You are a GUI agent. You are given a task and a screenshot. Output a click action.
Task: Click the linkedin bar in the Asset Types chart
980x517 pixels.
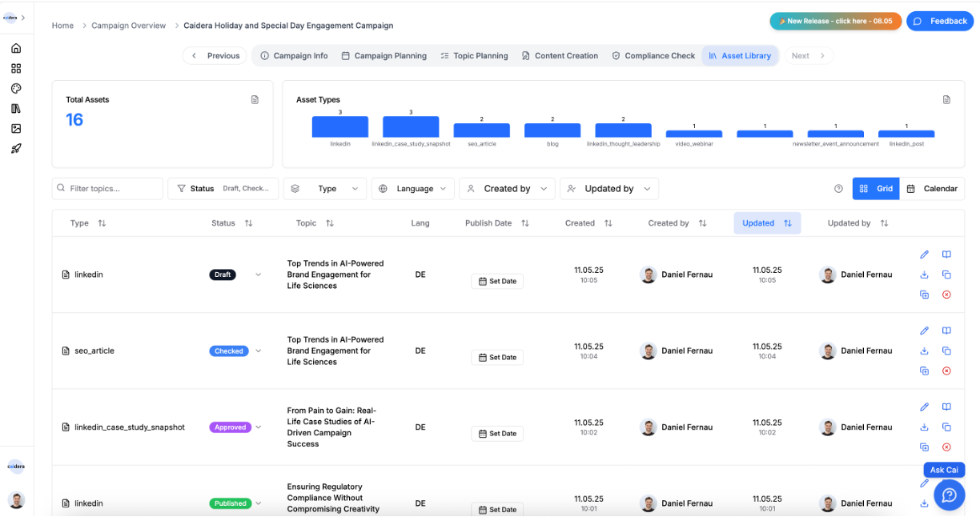tap(339, 126)
